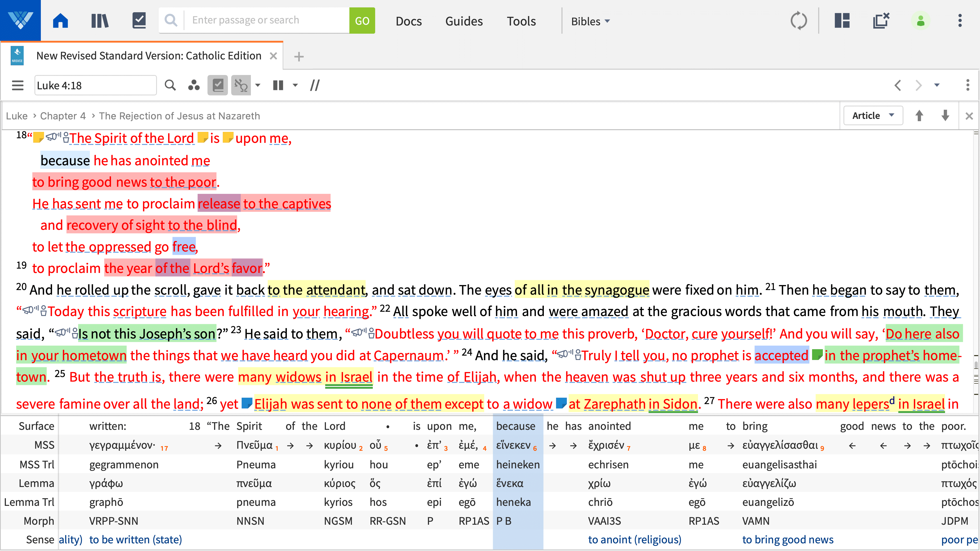Open the Library icon

point(100,20)
